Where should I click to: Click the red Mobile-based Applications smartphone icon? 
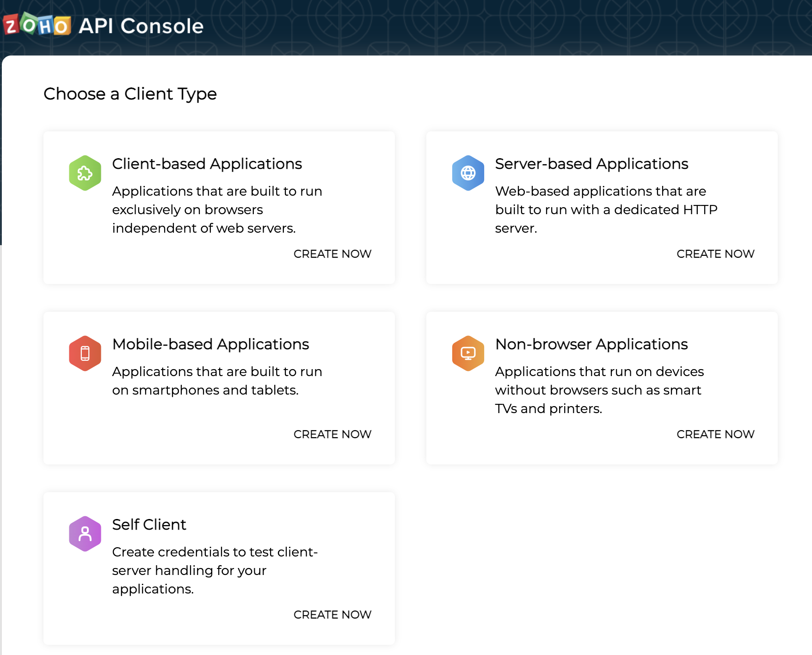pos(85,353)
